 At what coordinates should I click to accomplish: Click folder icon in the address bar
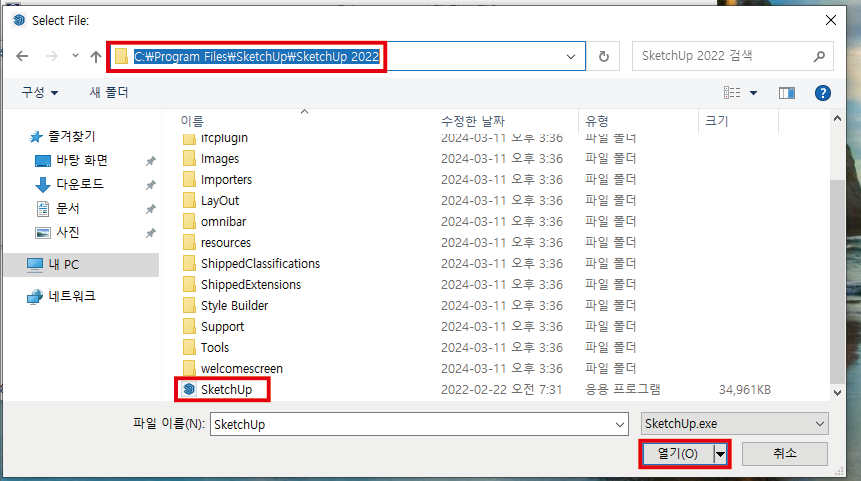click(121, 56)
